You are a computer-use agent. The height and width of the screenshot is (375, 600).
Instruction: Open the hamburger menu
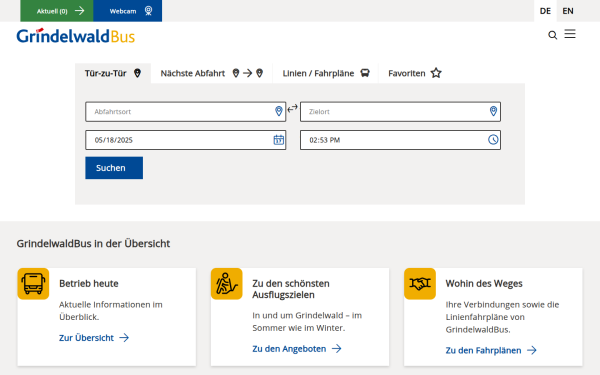[570, 34]
